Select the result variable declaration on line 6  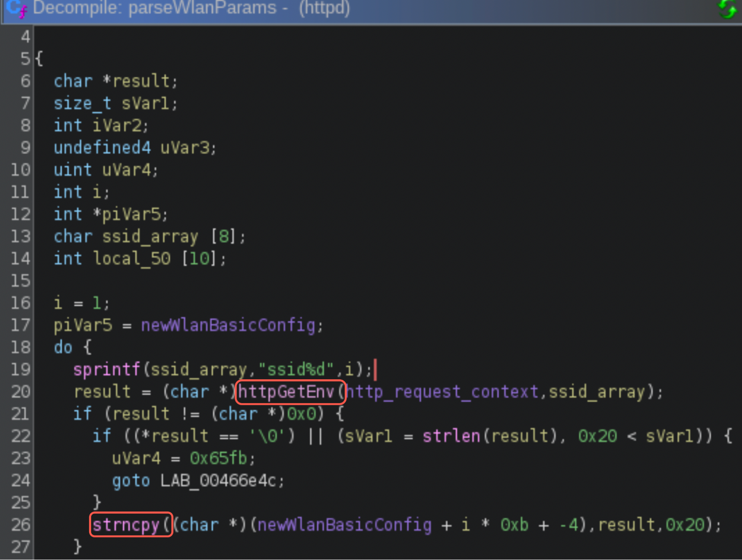(141, 81)
